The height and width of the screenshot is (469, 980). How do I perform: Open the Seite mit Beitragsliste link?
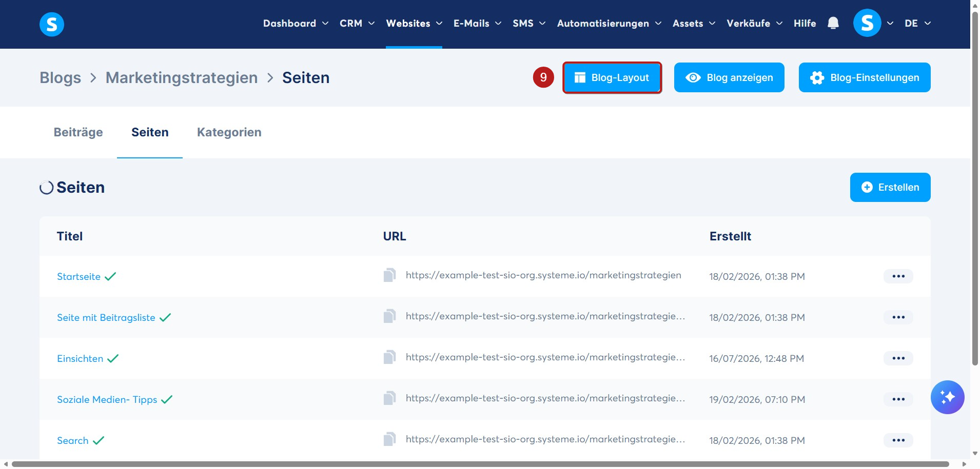(106, 317)
